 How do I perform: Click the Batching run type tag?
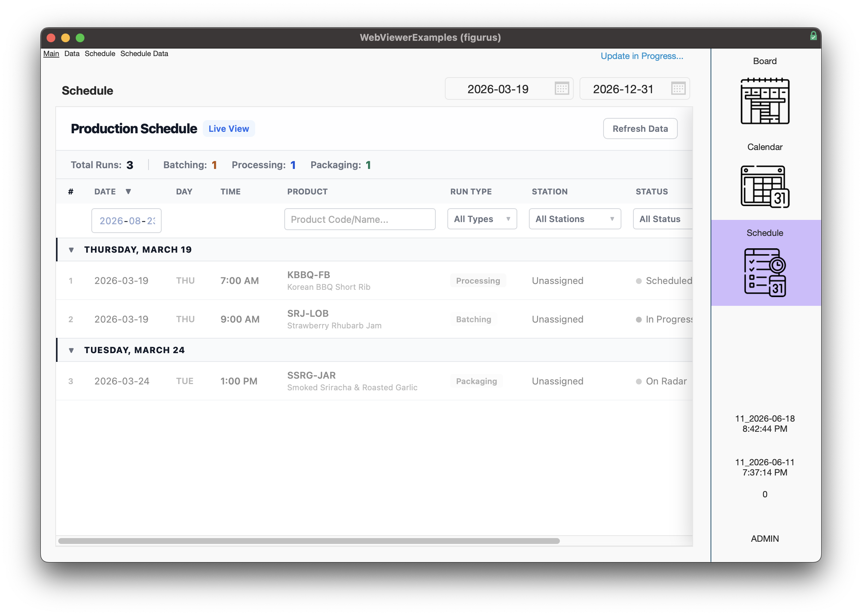(473, 319)
